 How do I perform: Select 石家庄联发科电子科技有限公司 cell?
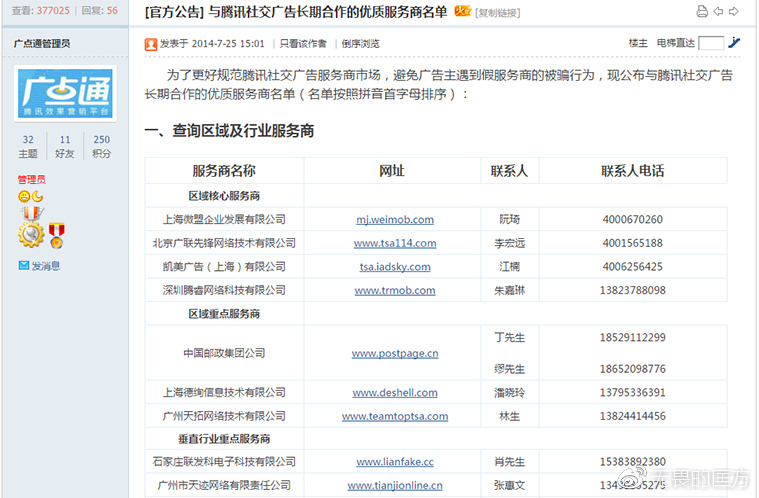click(224, 462)
